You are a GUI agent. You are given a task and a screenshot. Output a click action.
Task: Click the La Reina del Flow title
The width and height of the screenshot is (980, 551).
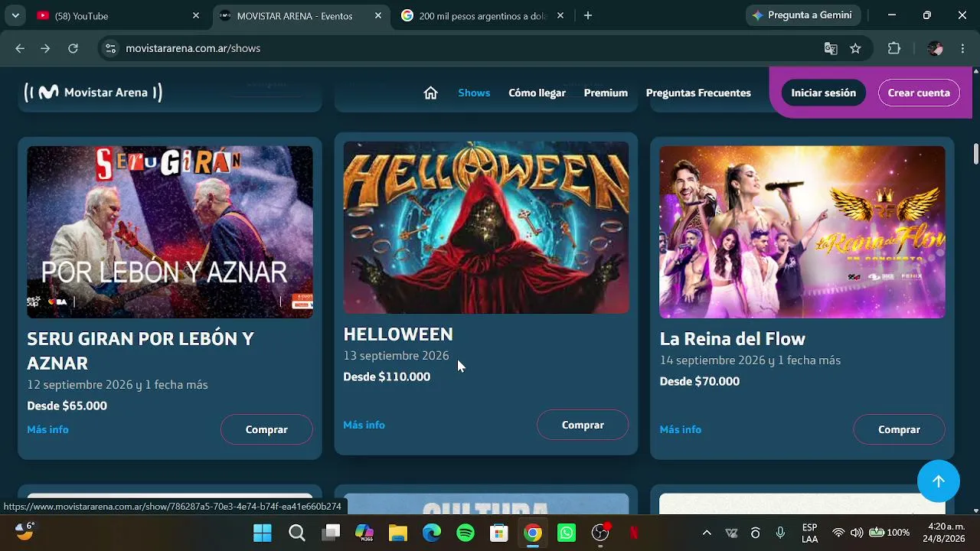click(733, 339)
